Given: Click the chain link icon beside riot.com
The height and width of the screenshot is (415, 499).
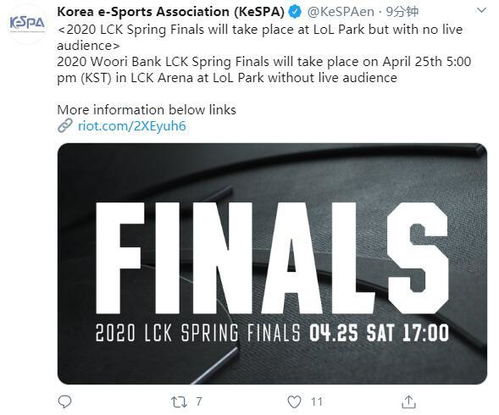Looking at the screenshot, I should 65,126.
